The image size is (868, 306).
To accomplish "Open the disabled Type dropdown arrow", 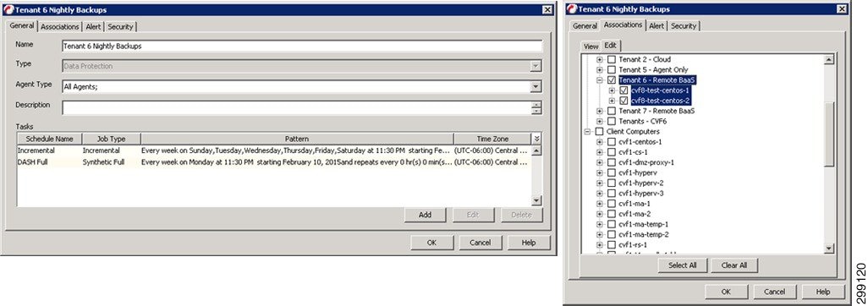I will tap(536, 66).
